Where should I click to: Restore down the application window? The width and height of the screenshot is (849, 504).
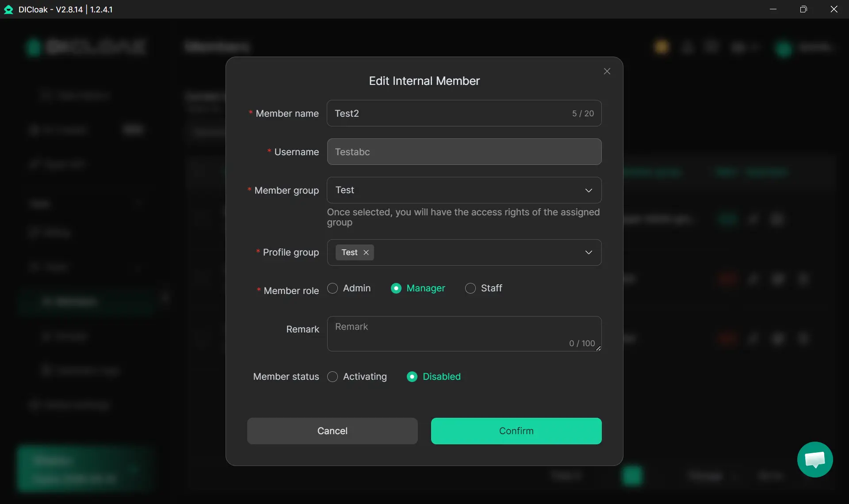[x=803, y=9]
